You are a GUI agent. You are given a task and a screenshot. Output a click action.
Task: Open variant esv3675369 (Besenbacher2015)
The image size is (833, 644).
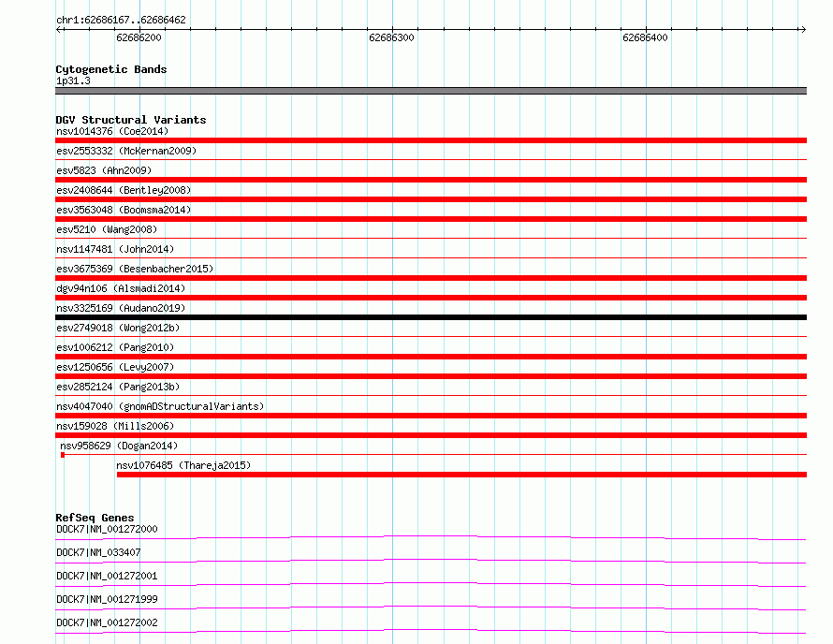(x=135, y=269)
